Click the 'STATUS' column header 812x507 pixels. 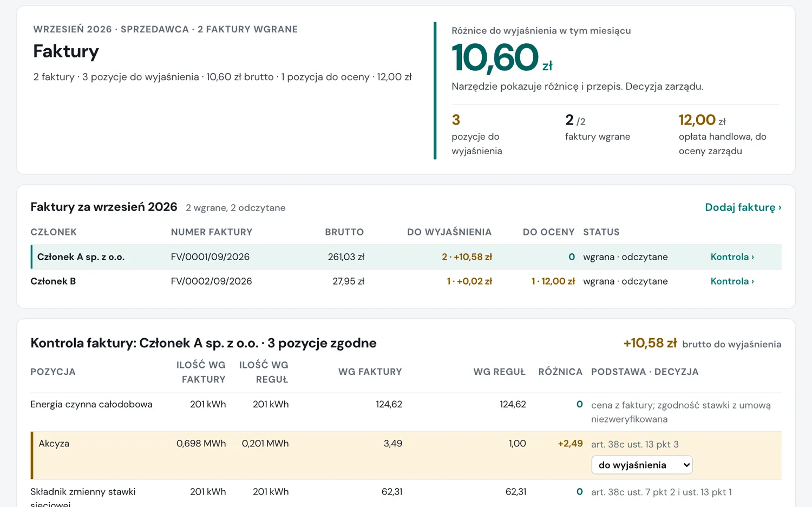point(601,232)
